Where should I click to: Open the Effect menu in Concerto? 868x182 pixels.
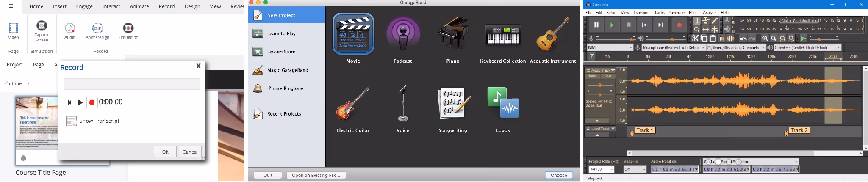point(693,13)
